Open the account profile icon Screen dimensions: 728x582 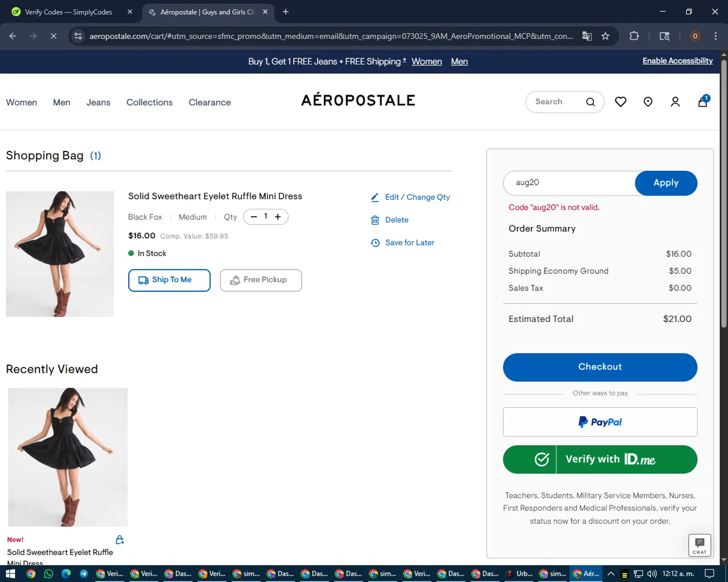coord(675,102)
